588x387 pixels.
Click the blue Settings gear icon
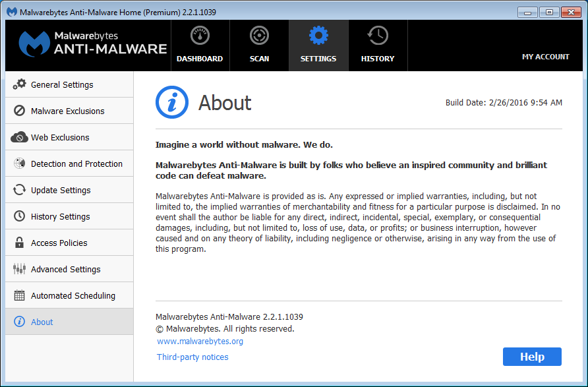tap(318, 36)
